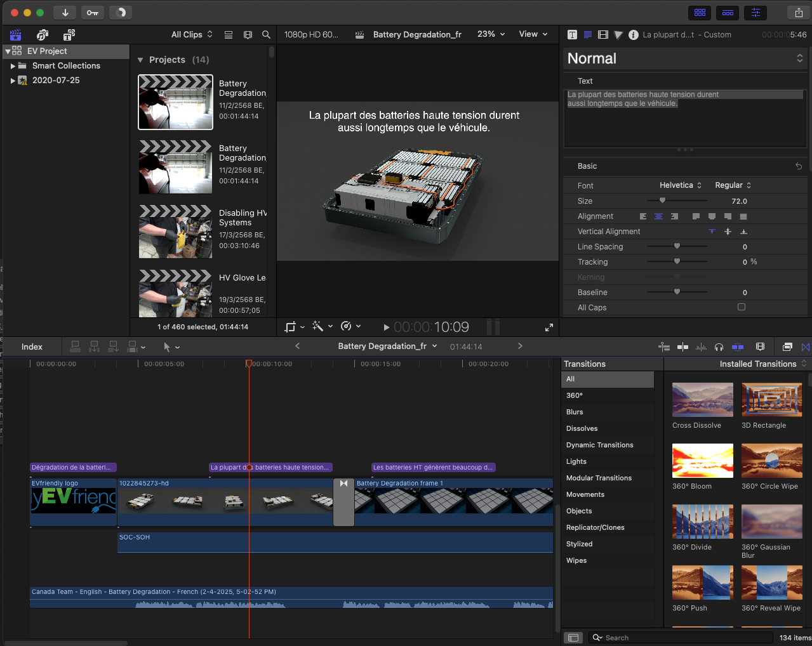Set vertical alignment to middle
This screenshot has width=812, height=646.
click(x=728, y=232)
